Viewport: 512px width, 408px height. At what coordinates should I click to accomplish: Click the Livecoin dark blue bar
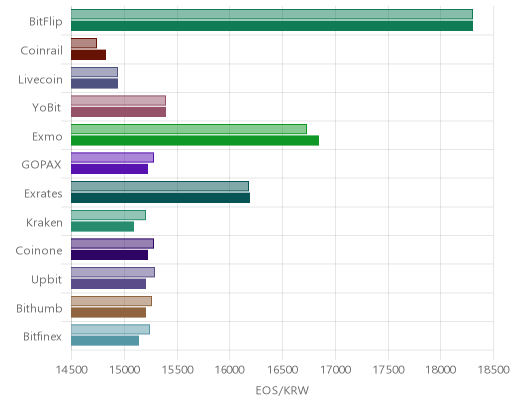pyautogui.click(x=95, y=84)
